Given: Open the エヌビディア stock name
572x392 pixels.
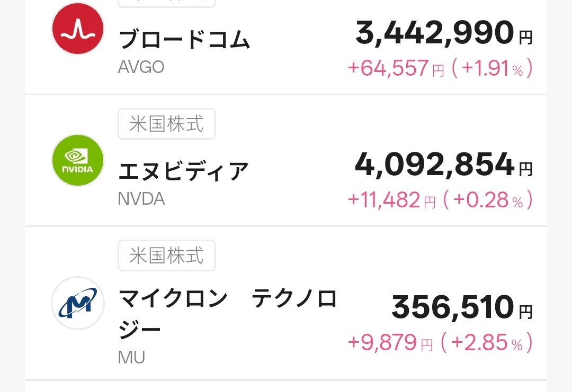Looking at the screenshot, I should coord(183,171).
